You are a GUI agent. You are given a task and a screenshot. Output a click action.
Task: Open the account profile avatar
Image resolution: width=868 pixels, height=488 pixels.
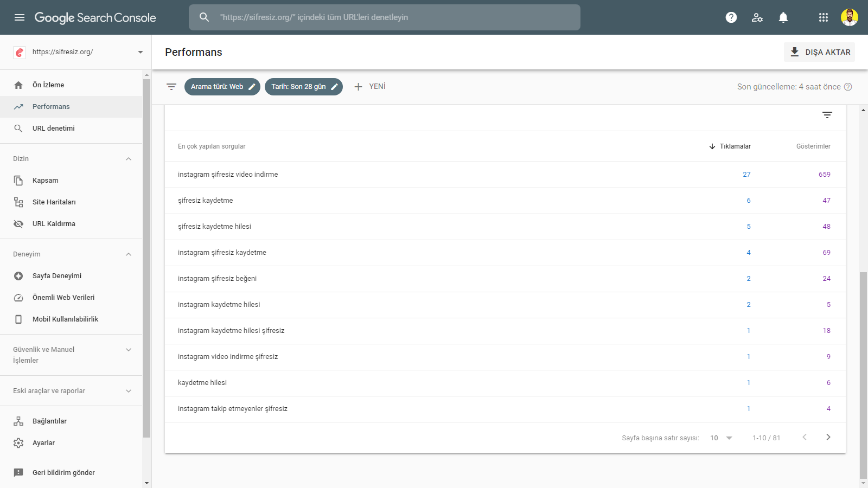click(x=850, y=17)
